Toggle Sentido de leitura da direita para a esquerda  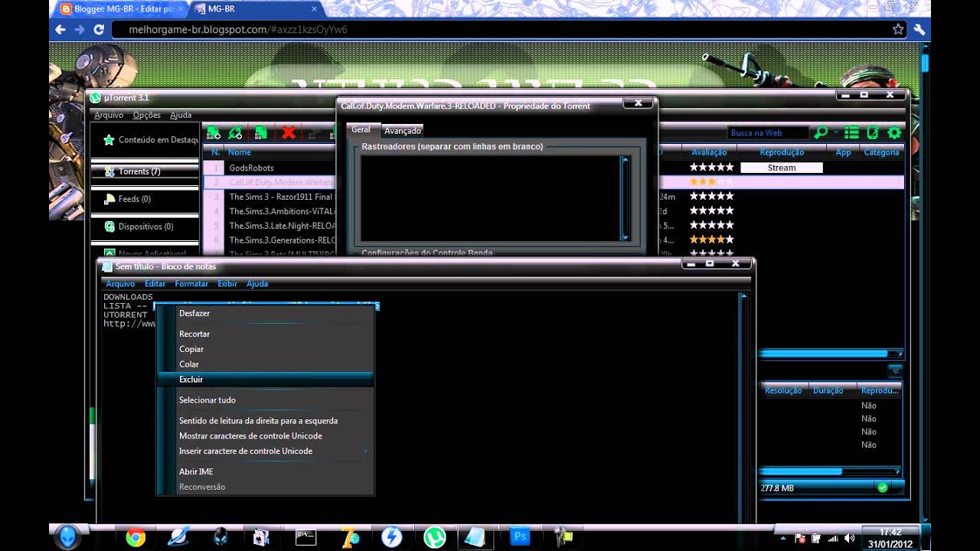(265, 421)
